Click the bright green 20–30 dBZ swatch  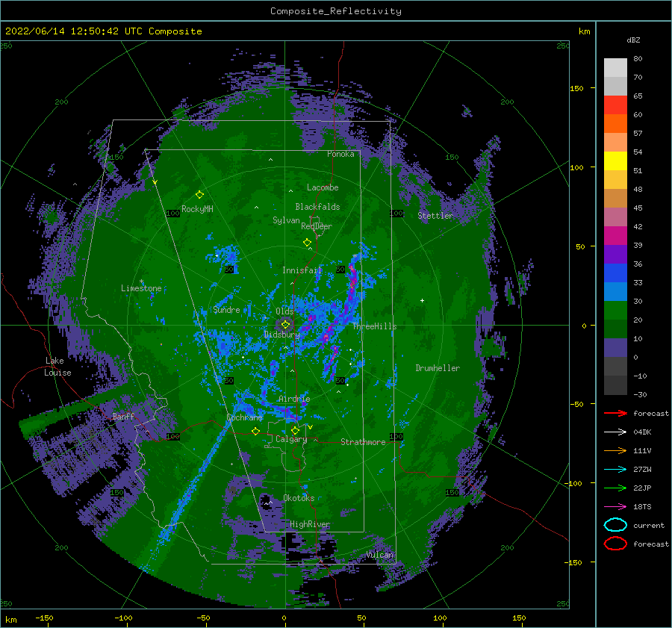615,311
